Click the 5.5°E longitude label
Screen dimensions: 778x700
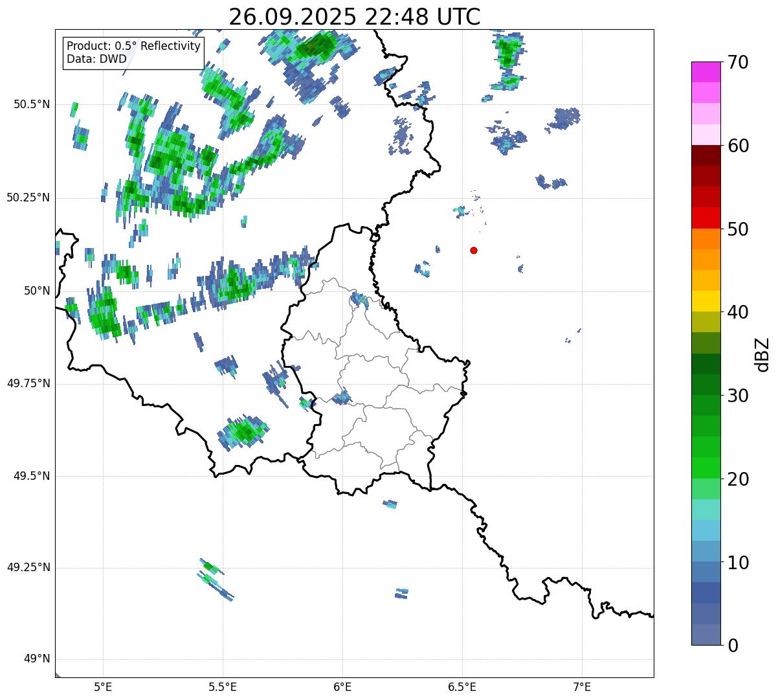pyautogui.click(x=223, y=686)
